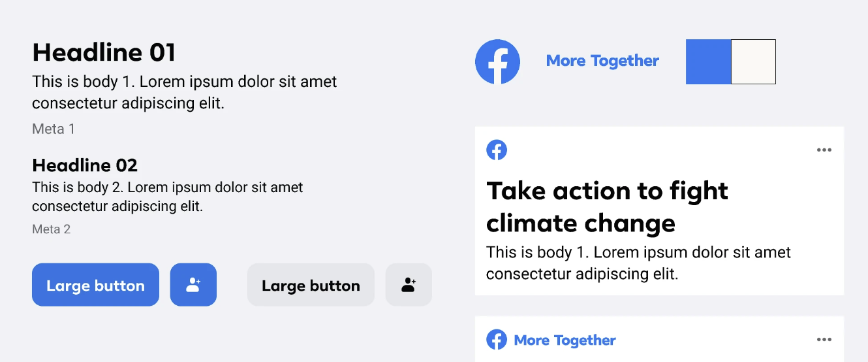The height and width of the screenshot is (362, 868).
Task: Click More Together text beside large logo
Action: point(602,61)
